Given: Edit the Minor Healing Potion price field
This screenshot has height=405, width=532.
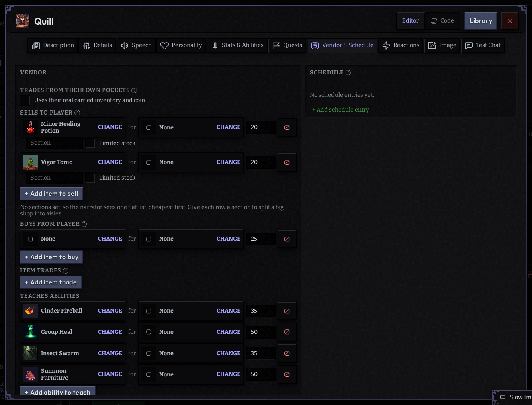Looking at the screenshot, I should coord(261,127).
